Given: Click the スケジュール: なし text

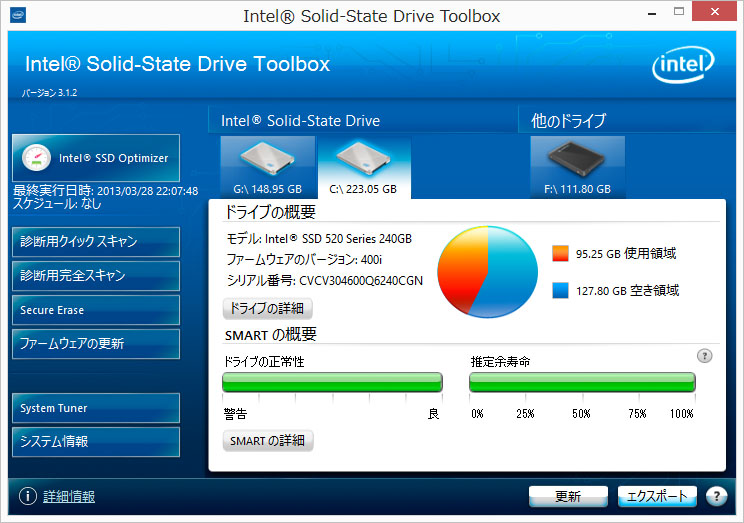Looking at the screenshot, I should (x=57, y=204).
